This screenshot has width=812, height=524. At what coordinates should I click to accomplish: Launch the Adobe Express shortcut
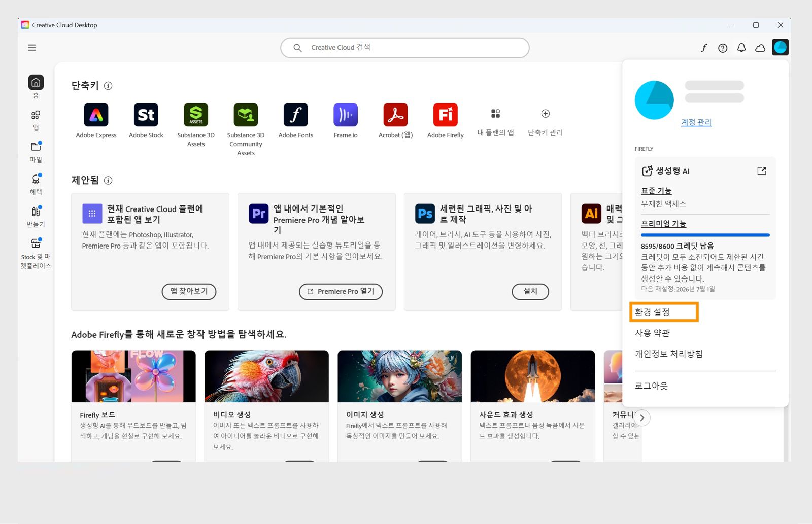96,115
